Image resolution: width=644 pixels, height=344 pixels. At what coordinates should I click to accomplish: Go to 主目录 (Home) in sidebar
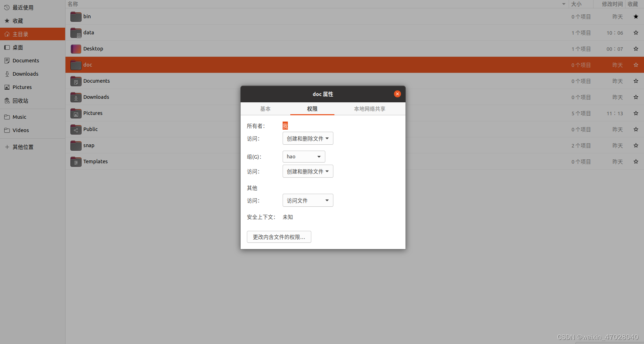(33, 34)
